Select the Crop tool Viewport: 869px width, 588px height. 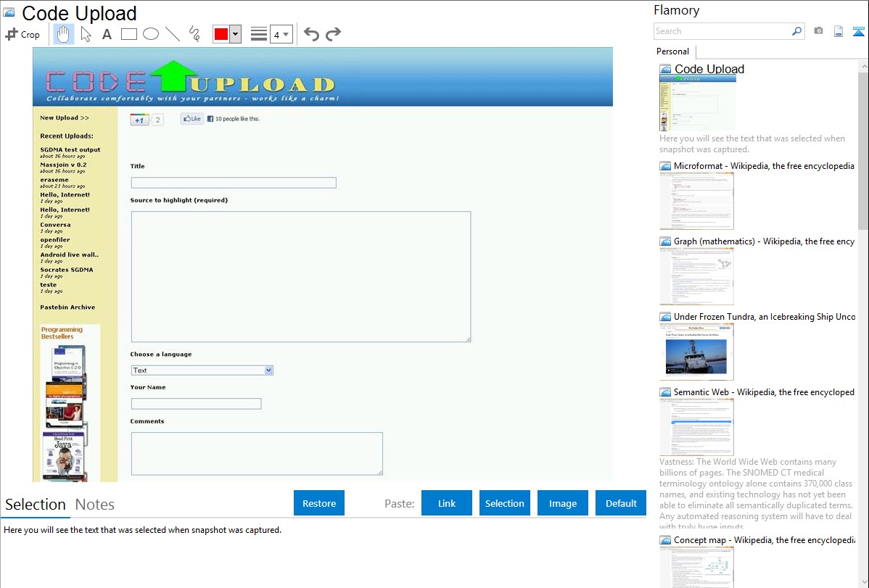coord(22,34)
